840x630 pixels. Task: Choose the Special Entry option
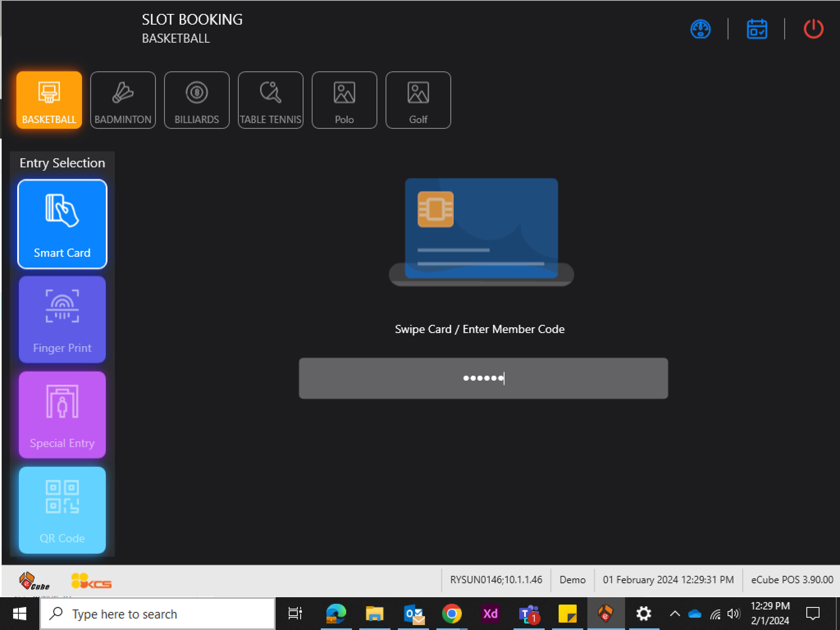(x=62, y=415)
